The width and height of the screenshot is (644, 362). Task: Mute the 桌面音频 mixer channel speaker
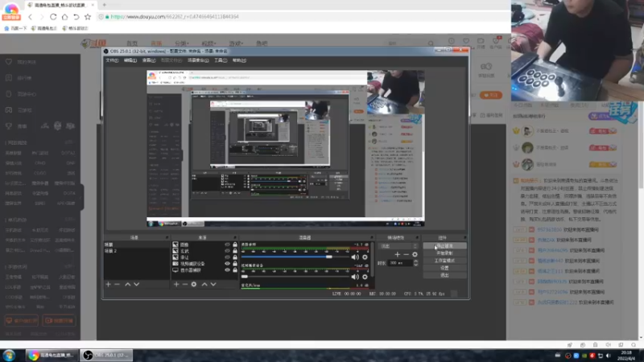coord(355,257)
